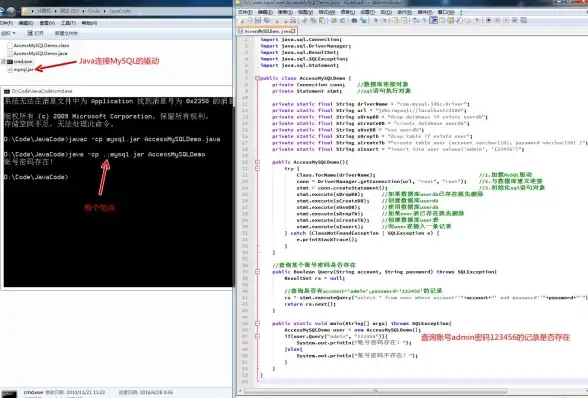Click the Open file icon in Notepad++ toolbar
588x398 pixels.
[x=249, y=20]
